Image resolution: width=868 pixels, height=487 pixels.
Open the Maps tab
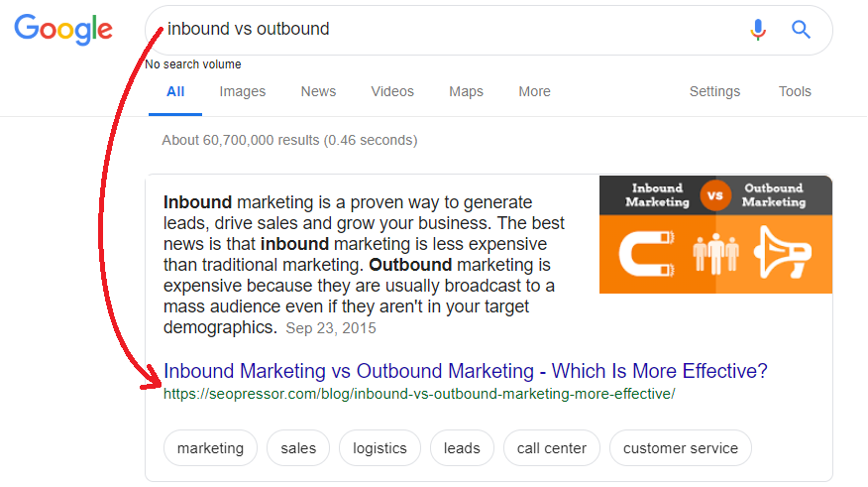click(x=466, y=91)
